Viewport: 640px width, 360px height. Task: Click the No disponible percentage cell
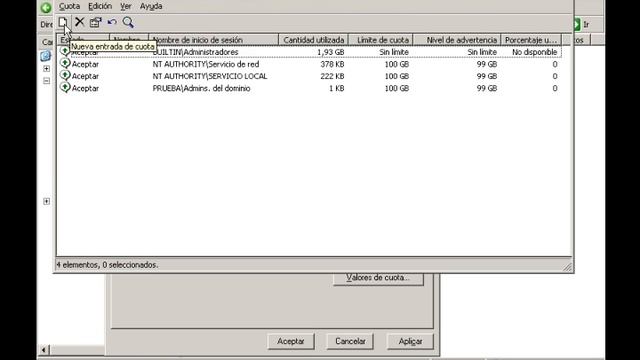[535, 52]
